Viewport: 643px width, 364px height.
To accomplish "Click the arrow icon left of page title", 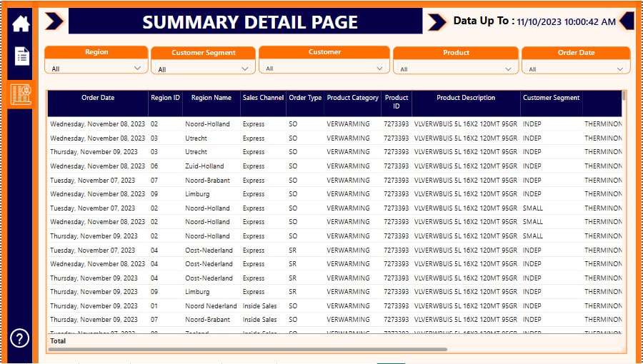I will coord(54,22).
